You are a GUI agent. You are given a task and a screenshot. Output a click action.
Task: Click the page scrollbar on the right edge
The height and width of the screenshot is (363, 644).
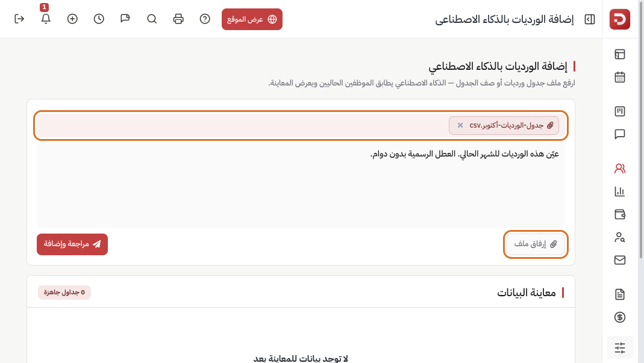[641, 129]
